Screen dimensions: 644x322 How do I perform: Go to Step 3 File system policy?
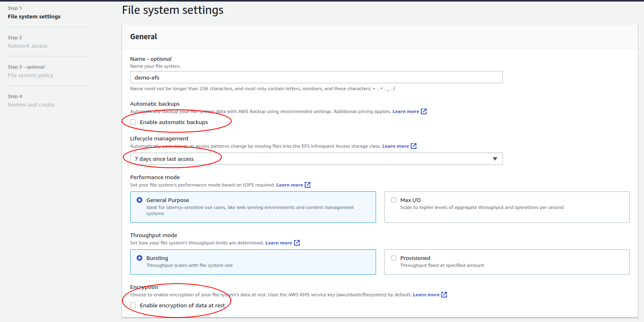tap(31, 75)
